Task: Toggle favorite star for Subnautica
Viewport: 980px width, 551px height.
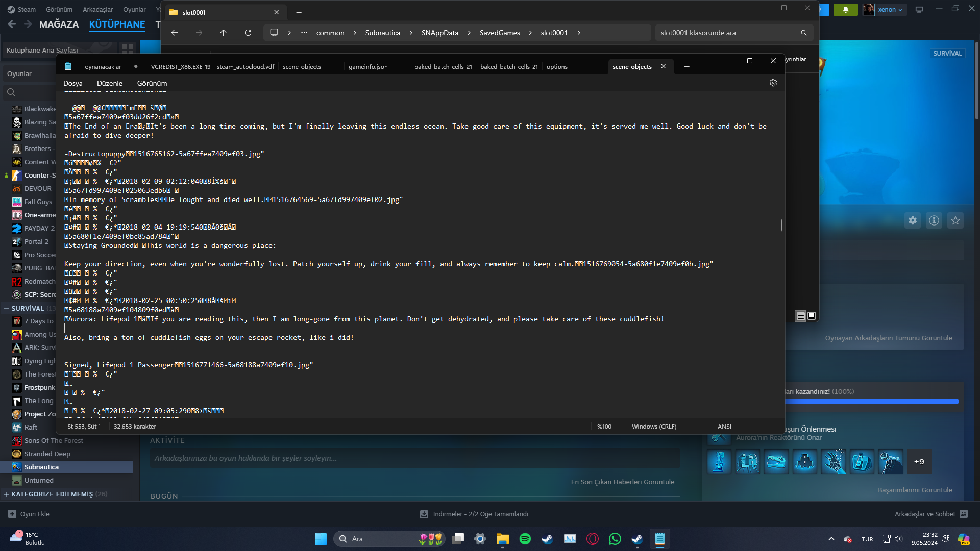Action: click(x=955, y=220)
